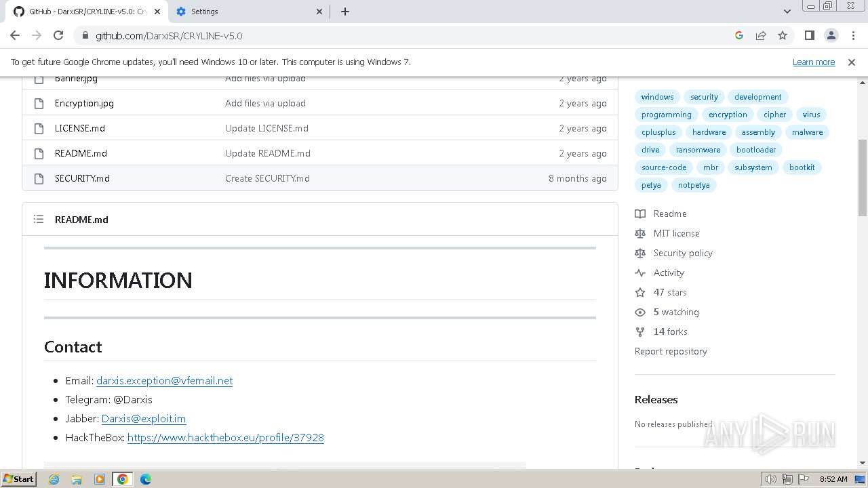Viewport: 868px width, 488px height.
Task: Select the encryption topic tag
Action: coord(728,115)
